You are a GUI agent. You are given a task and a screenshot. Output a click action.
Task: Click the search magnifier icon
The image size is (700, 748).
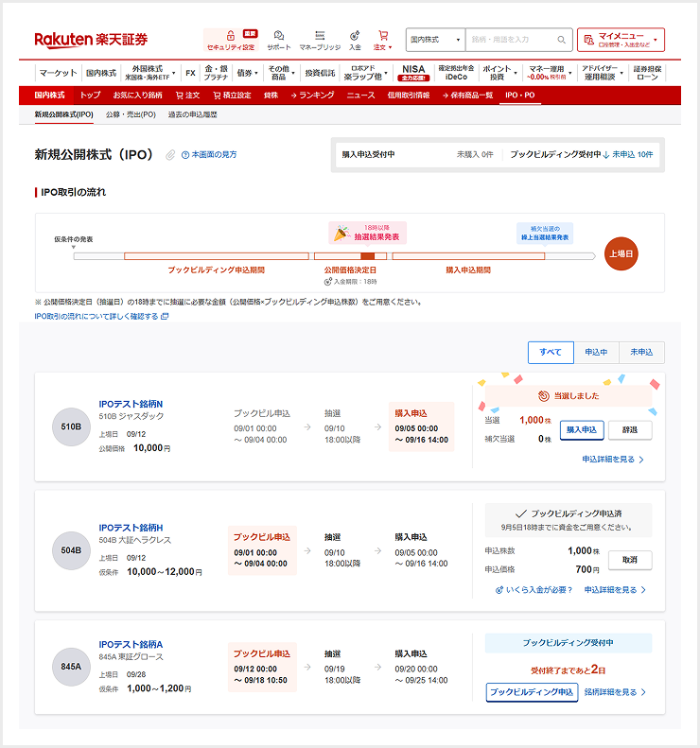[563, 40]
